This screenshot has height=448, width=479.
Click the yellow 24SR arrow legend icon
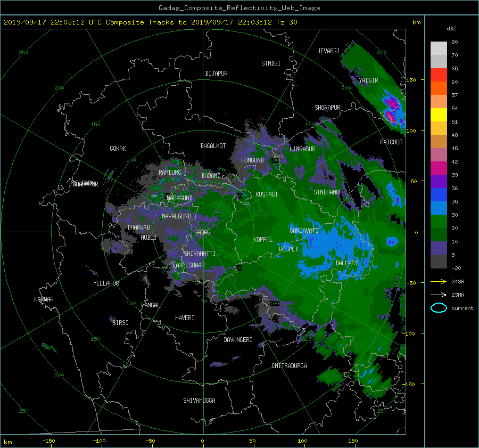(x=439, y=281)
